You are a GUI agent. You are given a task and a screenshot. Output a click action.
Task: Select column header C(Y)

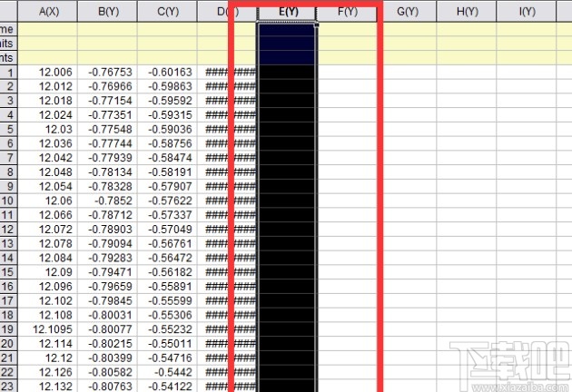point(167,11)
